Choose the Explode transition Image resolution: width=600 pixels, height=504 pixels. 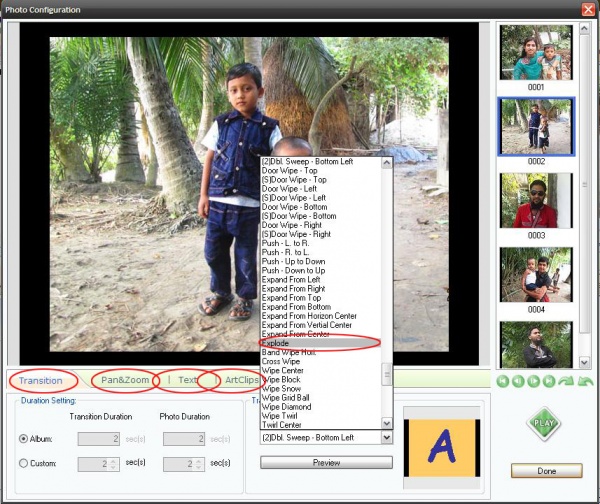[321, 343]
